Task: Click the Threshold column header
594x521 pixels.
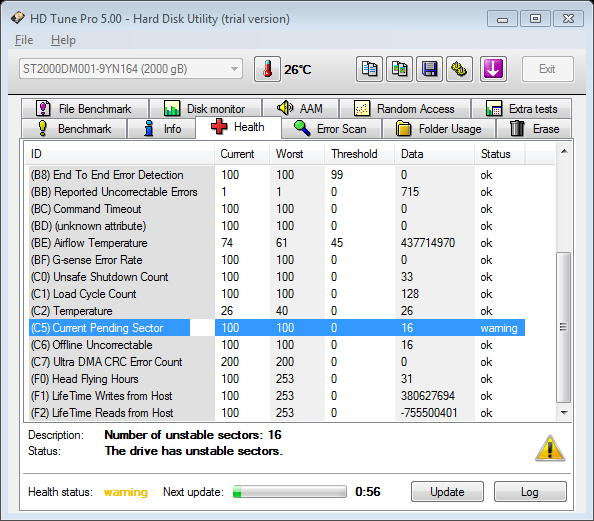Action: 360,154
